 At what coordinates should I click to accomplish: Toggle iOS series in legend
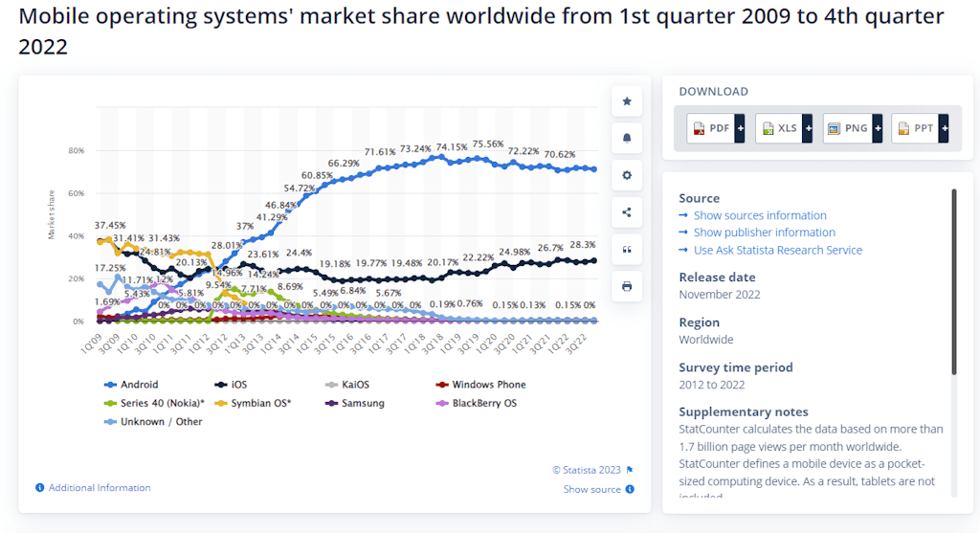coord(231,385)
